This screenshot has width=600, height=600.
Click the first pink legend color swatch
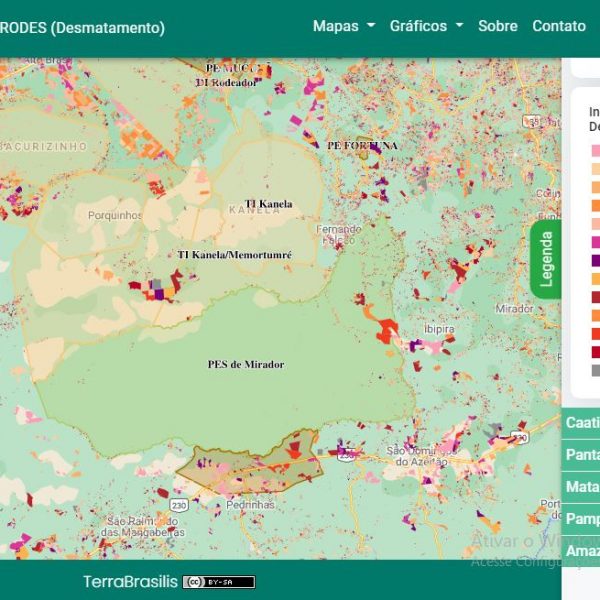coord(596,151)
